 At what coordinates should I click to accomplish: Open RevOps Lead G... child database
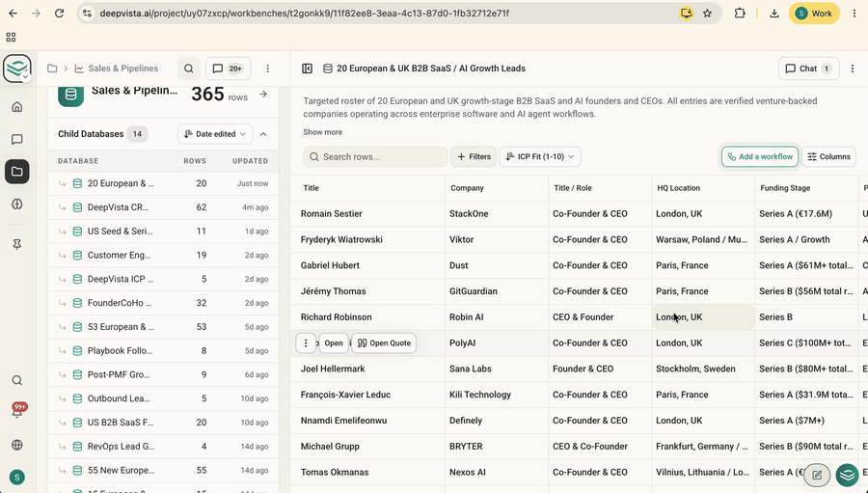[163, 446]
